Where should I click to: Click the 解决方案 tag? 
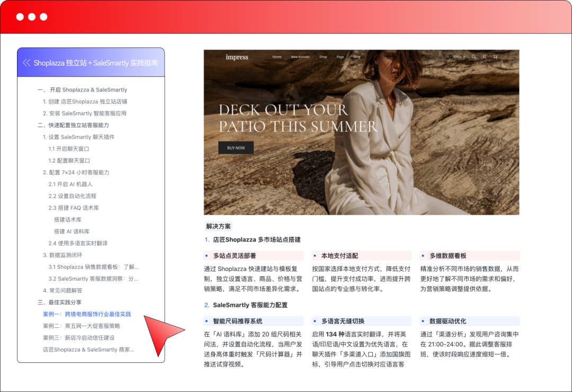click(218, 226)
